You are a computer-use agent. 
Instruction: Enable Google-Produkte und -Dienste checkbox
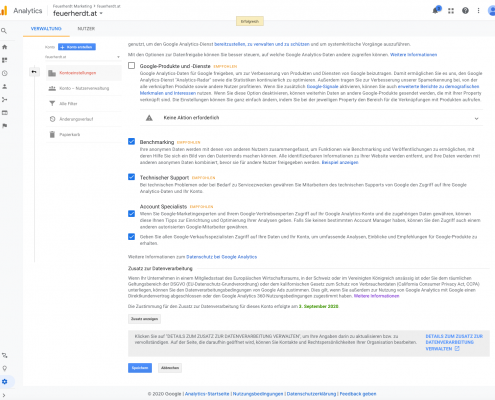pos(132,66)
